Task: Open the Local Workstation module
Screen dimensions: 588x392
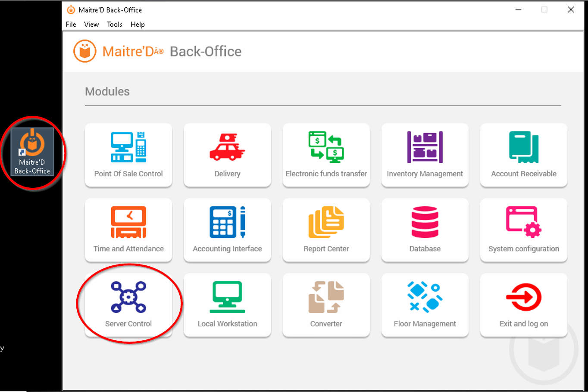Action: [x=227, y=305]
